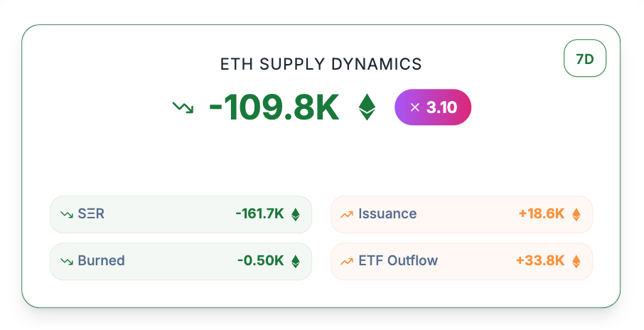Click the ETH SUPPLY DYNAMICS title

point(321,64)
